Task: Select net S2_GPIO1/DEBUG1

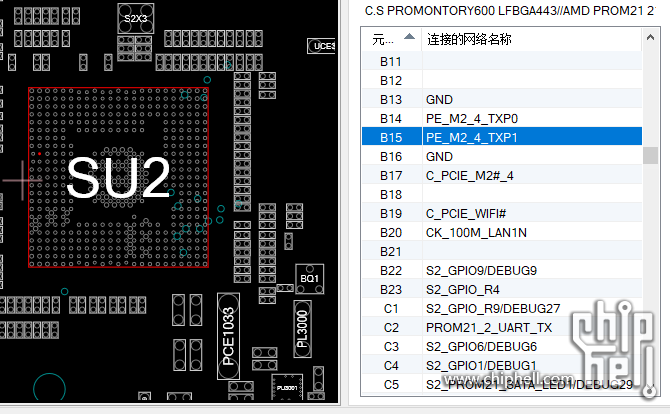Action: (481, 366)
